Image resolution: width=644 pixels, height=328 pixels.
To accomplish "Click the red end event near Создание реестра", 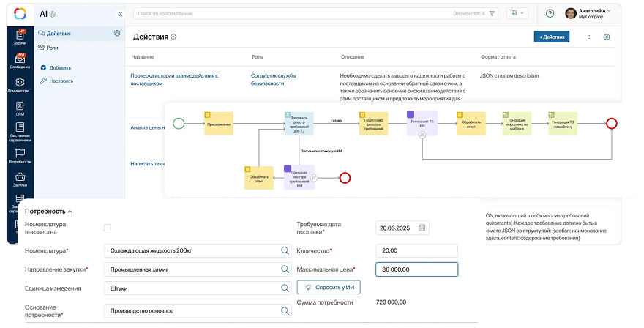I will (x=345, y=178).
